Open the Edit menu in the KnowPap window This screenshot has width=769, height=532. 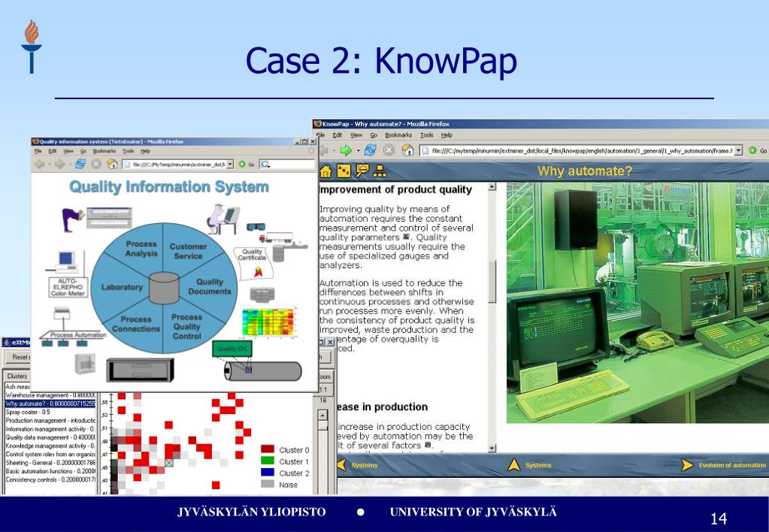[338, 135]
